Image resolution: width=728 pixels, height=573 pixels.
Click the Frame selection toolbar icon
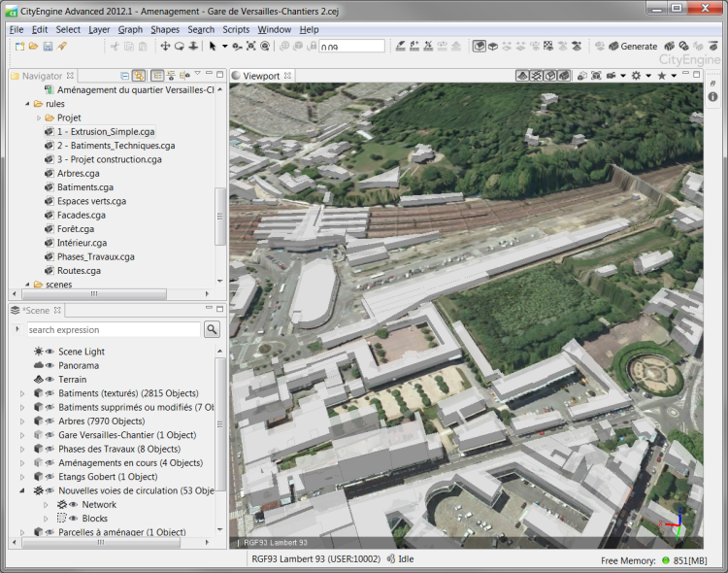(x=251, y=46)
